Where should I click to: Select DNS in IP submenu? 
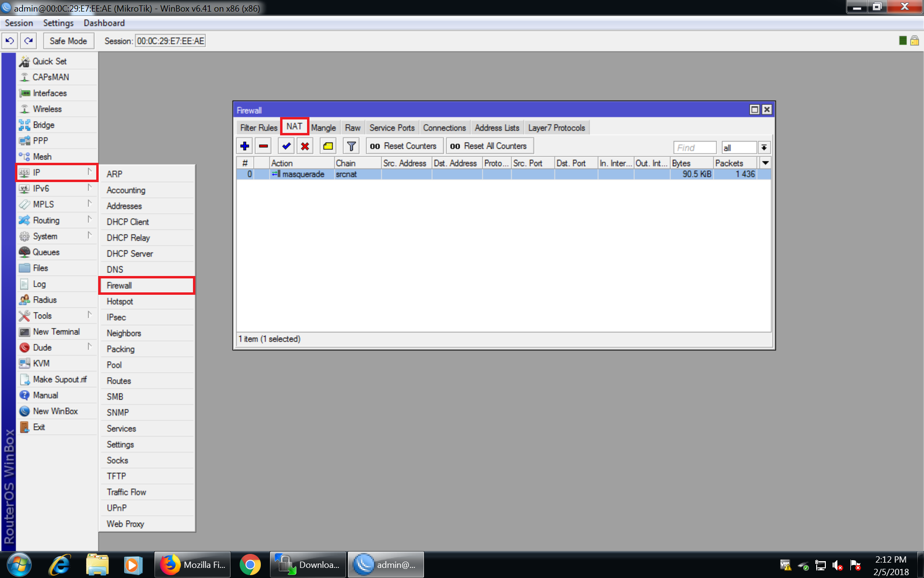point(147,269)
